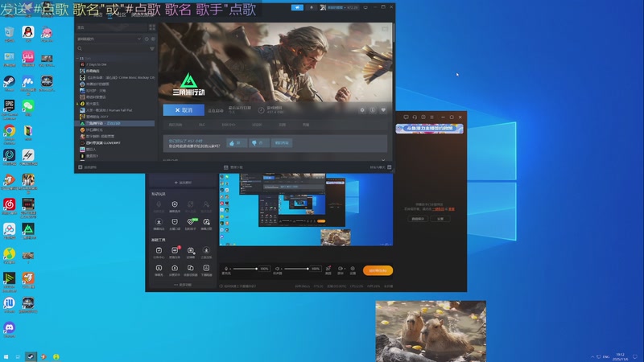The height and width of the screenshot is (362, 644).
Task: Click the download icon in the bottom basic tools row
Action: [x=206, y=269]
